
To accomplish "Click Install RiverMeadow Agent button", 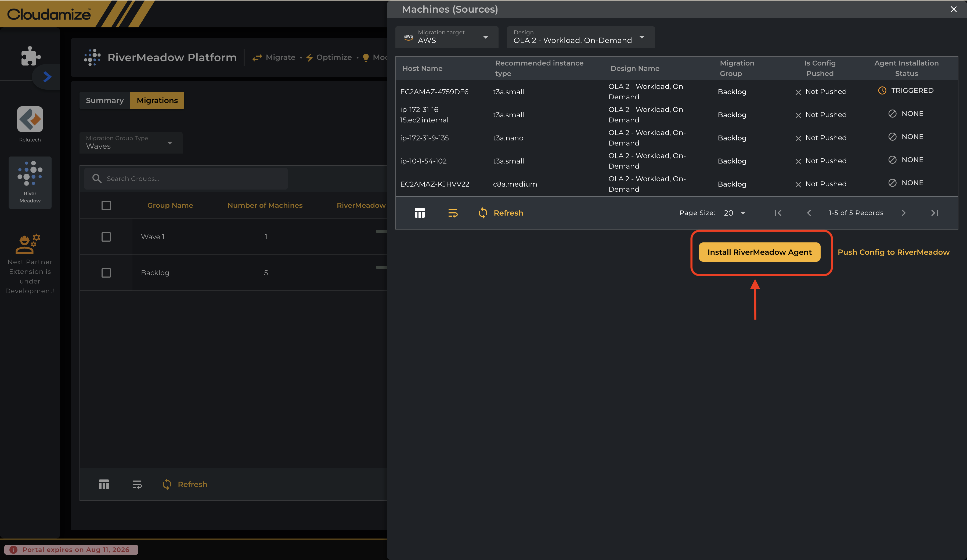I will [759, 252].
